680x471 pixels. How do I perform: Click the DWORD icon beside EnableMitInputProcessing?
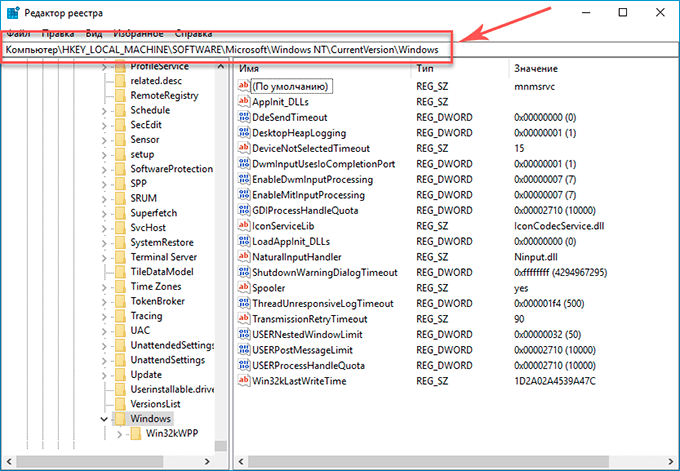click(x=244, y=195)
